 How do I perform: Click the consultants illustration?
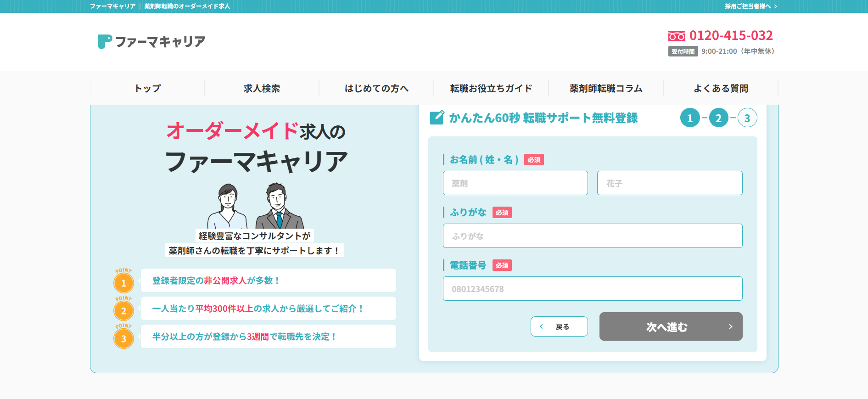pos(256,206)
